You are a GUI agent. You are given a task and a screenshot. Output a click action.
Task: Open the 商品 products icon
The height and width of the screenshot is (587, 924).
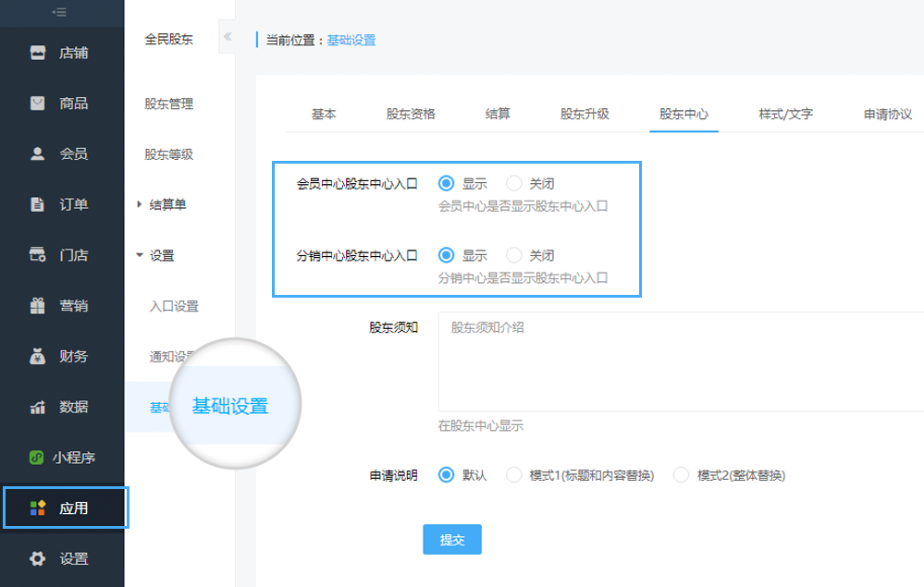point(38,104)
